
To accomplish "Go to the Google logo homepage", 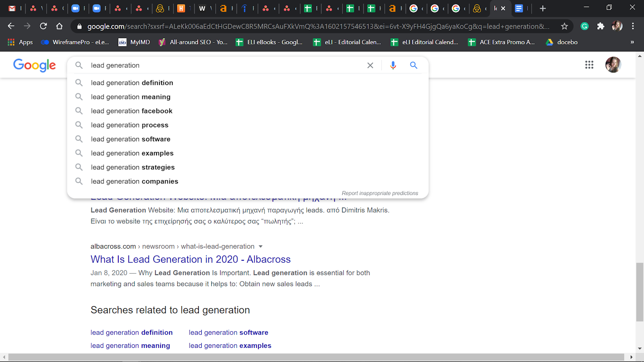I will [35, 65].
